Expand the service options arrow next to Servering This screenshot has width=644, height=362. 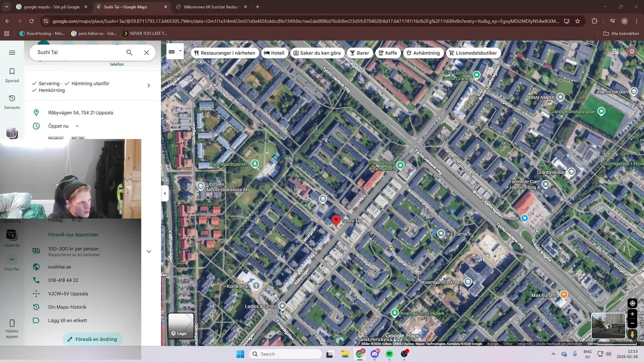(x=148, y=85)
